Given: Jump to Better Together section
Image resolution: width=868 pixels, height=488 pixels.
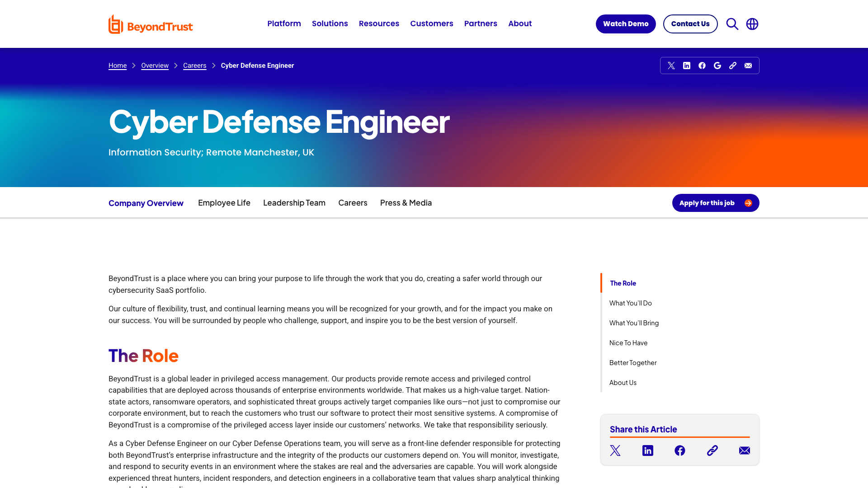Looking at the screenshot, I should click(x=633, y=363).
